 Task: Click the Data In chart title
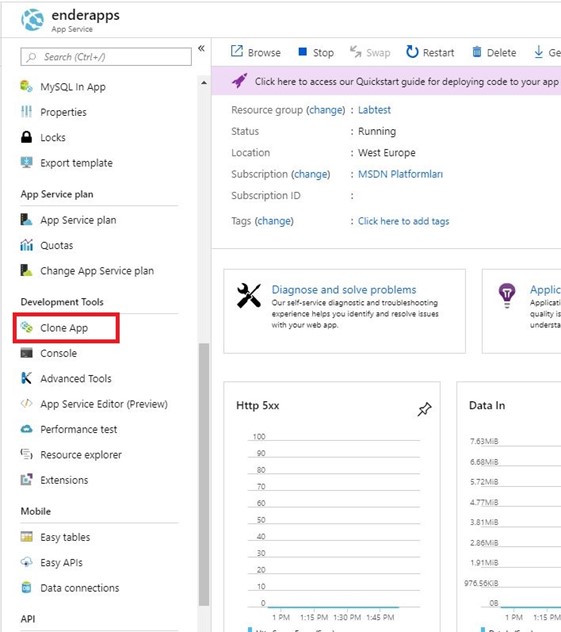[x=487, y=405]
